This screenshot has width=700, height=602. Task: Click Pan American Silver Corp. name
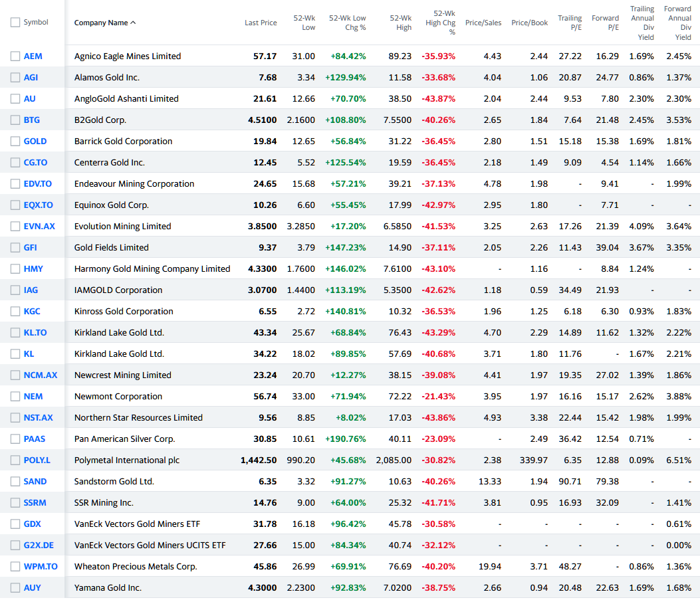pyautogui.click(x=124, y=439)
